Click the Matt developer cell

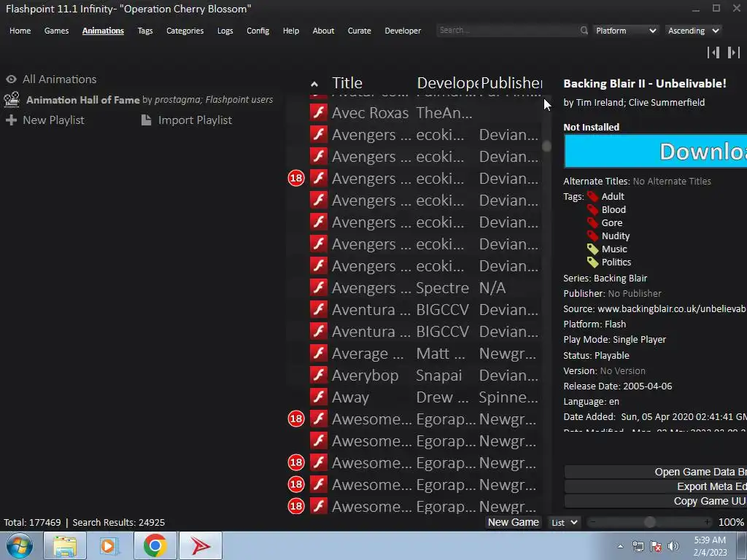440,354
